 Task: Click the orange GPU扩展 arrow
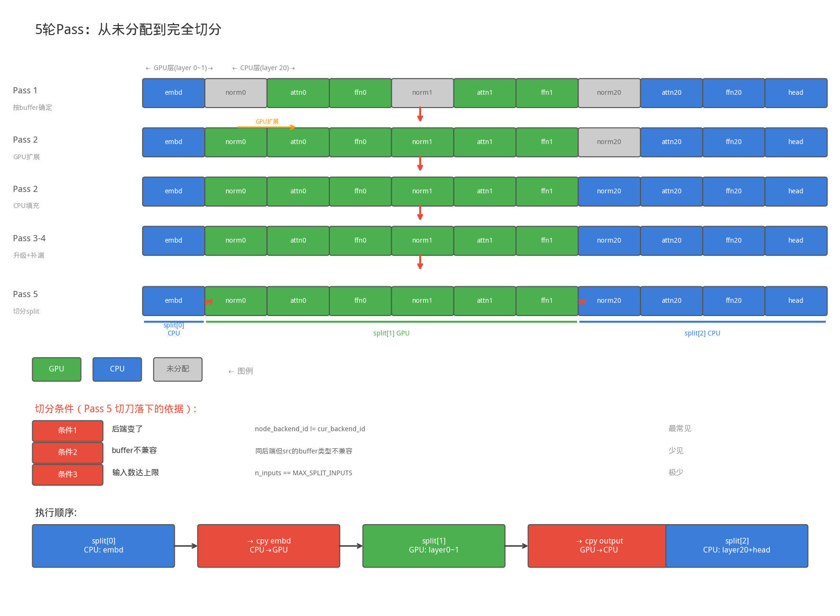266,127
